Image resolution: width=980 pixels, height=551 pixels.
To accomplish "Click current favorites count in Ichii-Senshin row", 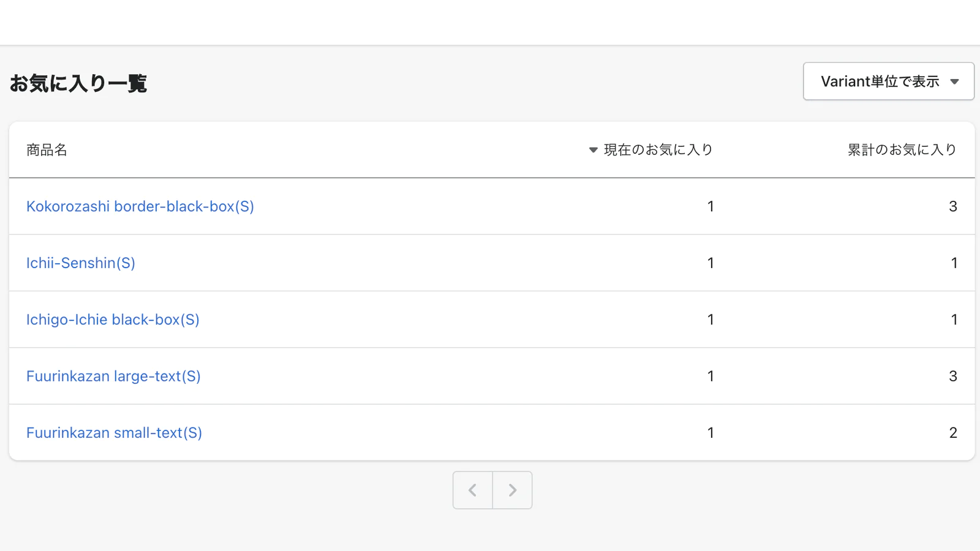I will coord(710,263).
